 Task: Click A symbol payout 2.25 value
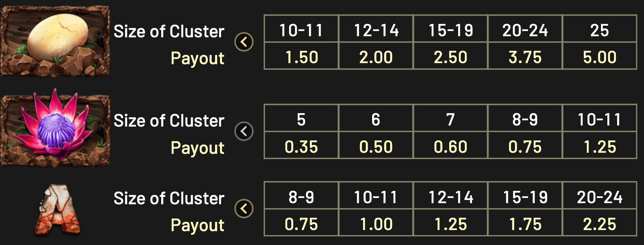tap(599, 224)
